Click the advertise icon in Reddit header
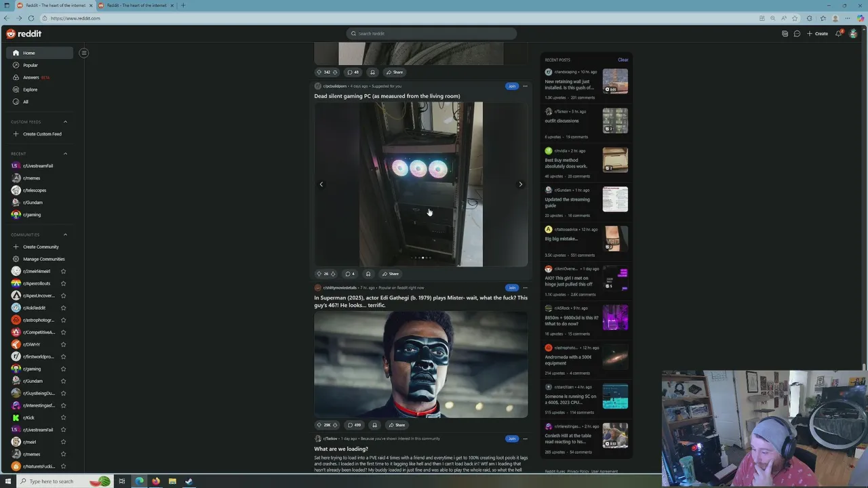The width and height of the screenshot is (868, 488). point(785,33)
